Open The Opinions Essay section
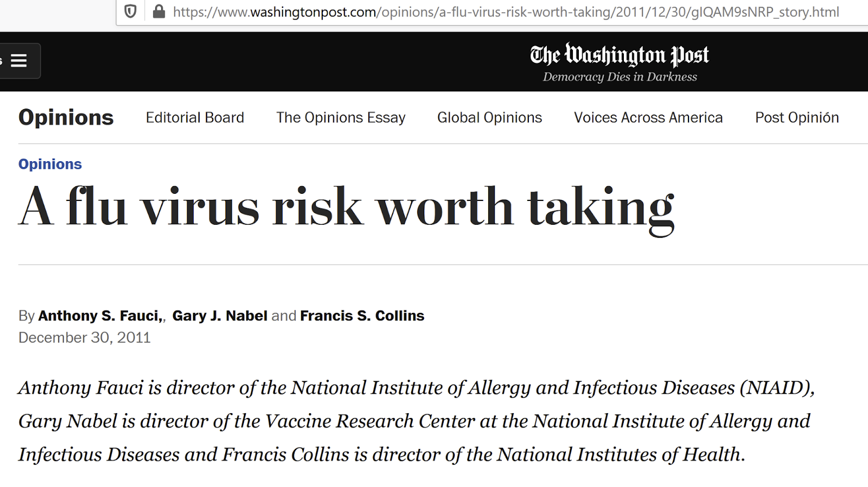Image resolution: width=868 pixels, height=487 pixels. pyautogui.click(x=341, y=118)
